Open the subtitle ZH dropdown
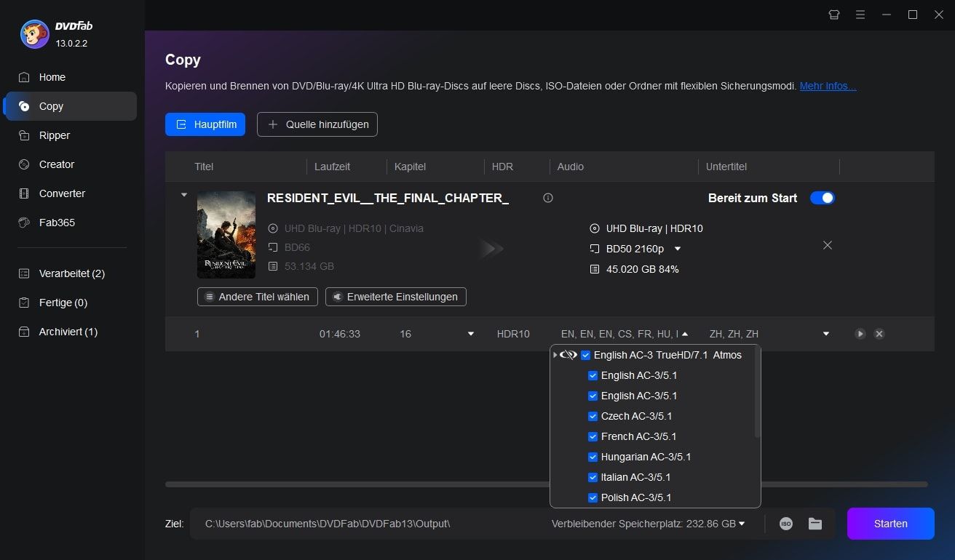 tap(826, 334)
